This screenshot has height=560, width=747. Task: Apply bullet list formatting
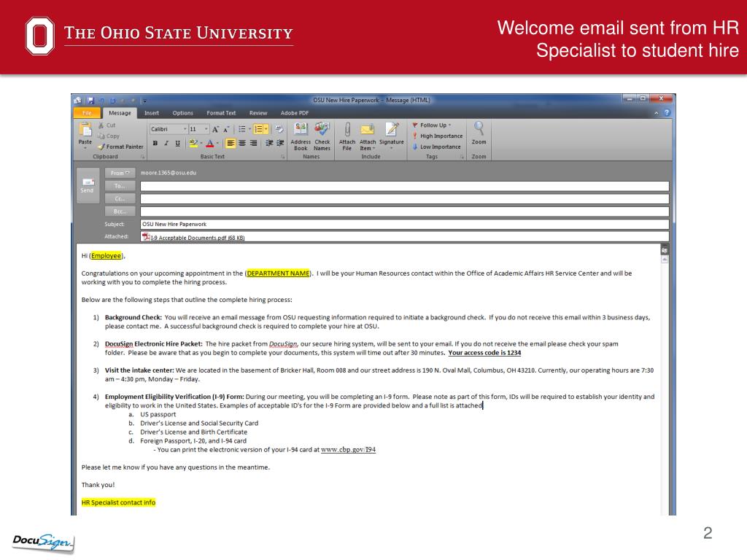point(243,130)
